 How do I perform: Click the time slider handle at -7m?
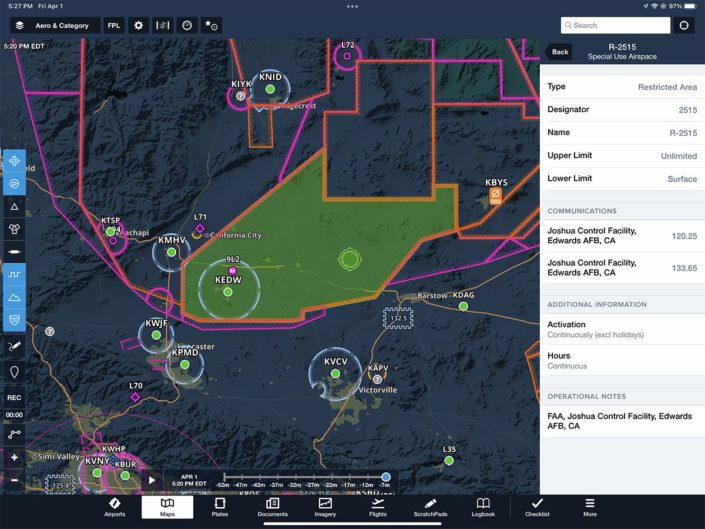coord(386,477)
